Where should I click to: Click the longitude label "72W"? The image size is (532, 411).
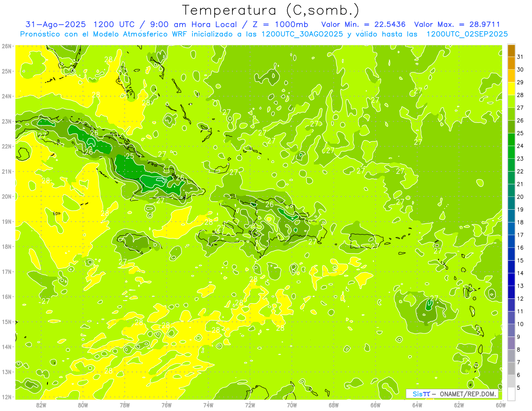250,405
